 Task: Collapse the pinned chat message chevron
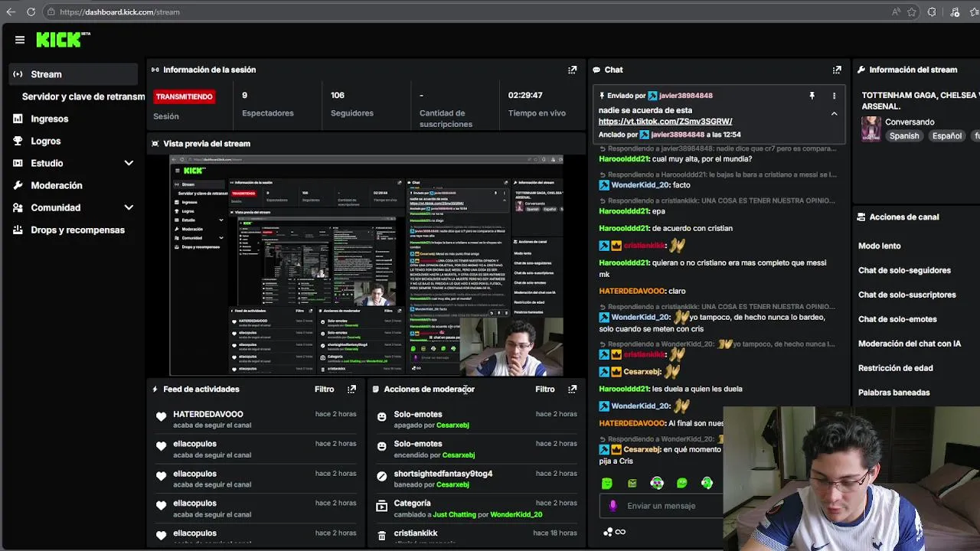834,113
